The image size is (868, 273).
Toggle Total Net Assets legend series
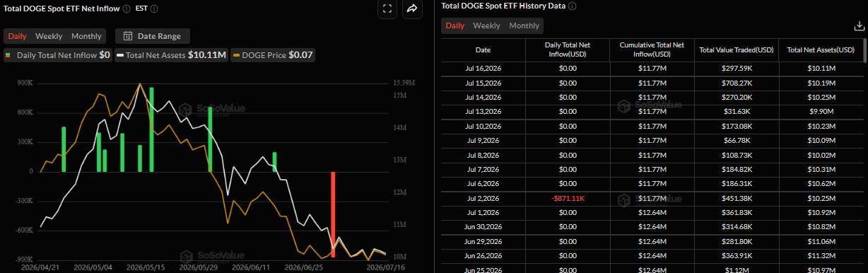click(172, 54)
